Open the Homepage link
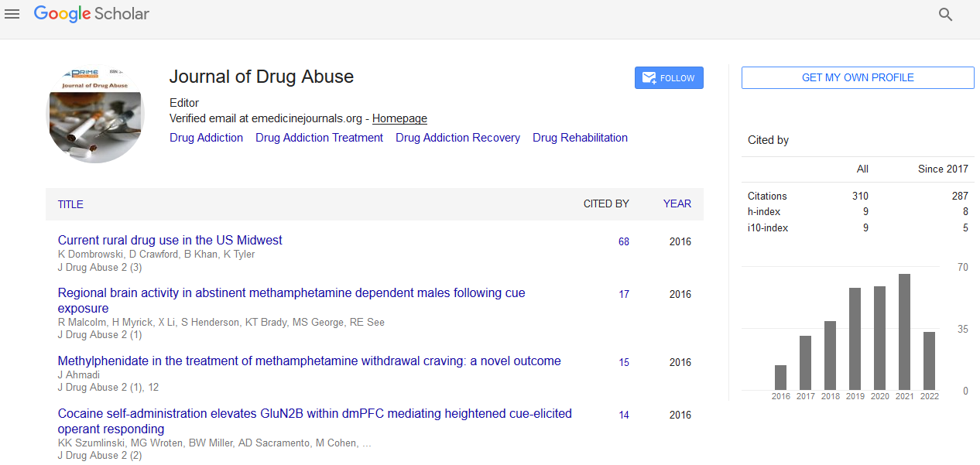Screen dimensions: 980x465 399,118
